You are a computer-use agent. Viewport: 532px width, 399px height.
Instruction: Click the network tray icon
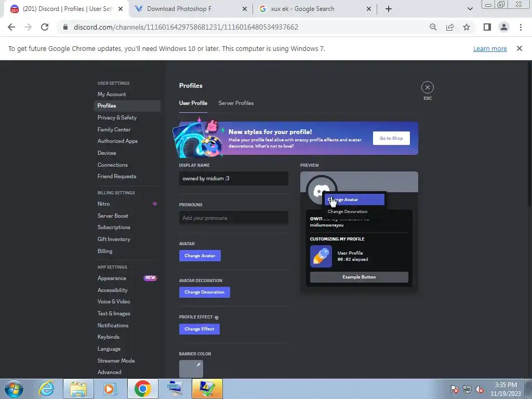coord(467,389)
